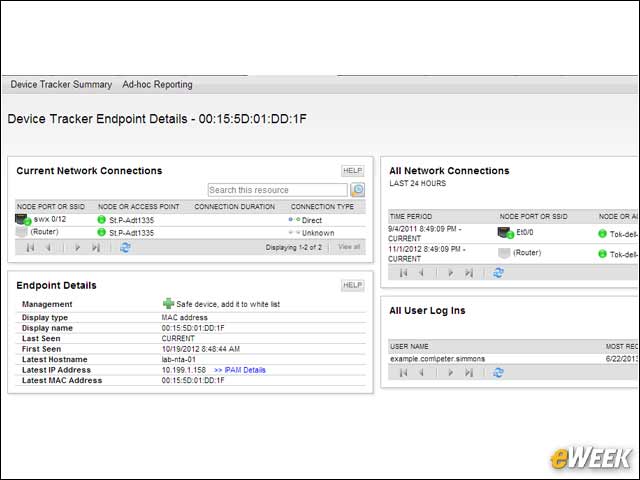This screenshot has height=480, width=640.
Task: Refresh the All Network Connections list
Action: 498,273
